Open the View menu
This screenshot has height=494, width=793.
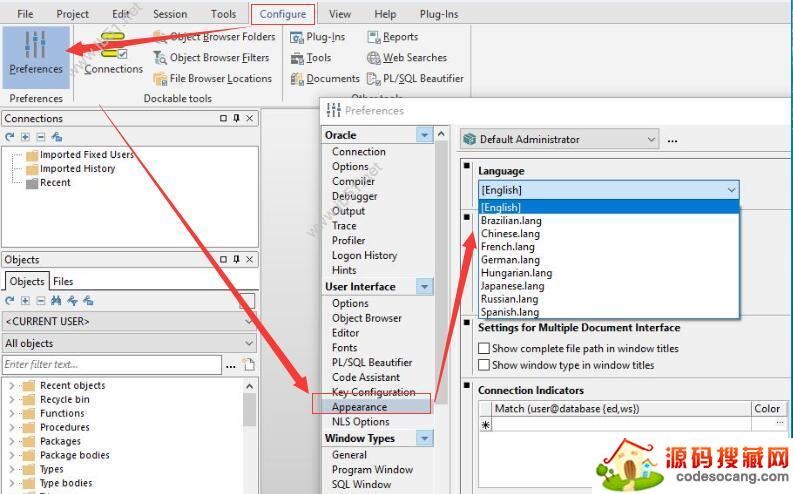click(x=340, y=14)
